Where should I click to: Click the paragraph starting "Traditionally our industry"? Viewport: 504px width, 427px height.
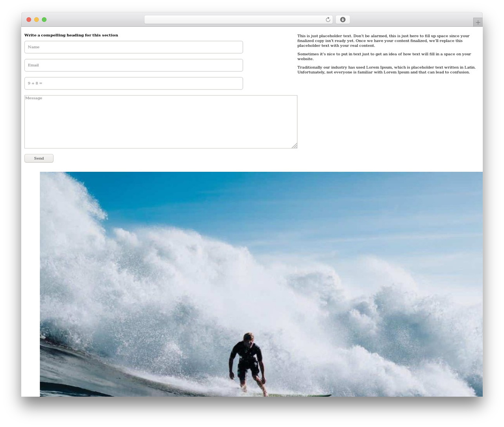pos(386,70)
